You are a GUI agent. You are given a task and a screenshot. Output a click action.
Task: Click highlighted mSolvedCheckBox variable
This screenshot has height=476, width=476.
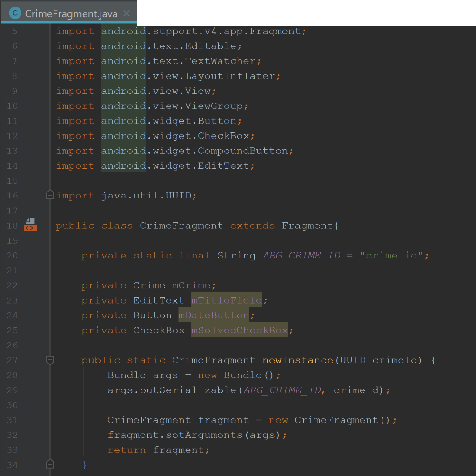[x=240, y=331]
